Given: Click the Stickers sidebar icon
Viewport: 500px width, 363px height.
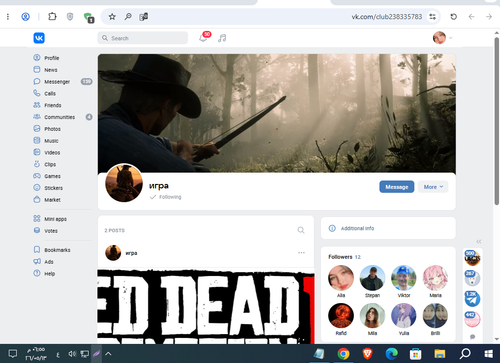Looking at the screenshot, I should pos(37,188).
